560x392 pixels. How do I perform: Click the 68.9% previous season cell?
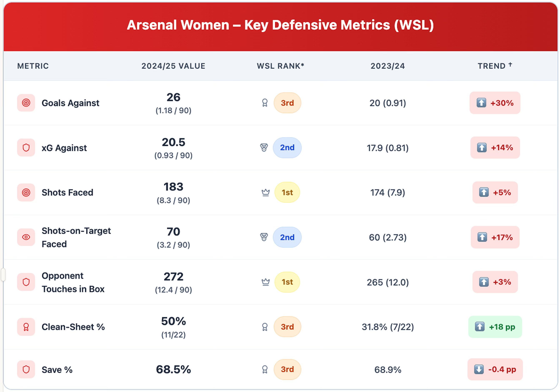pyautogui.click(x=388, y=370)
